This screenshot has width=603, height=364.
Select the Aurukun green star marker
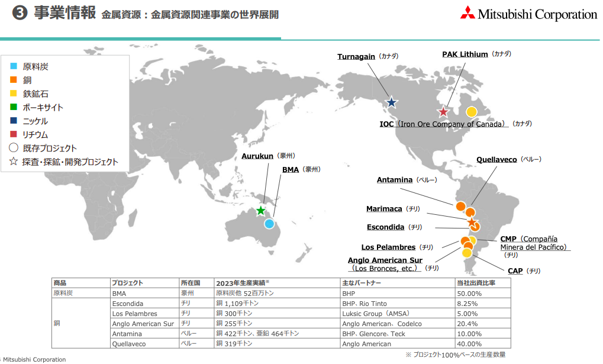click(x=261, y=211)
